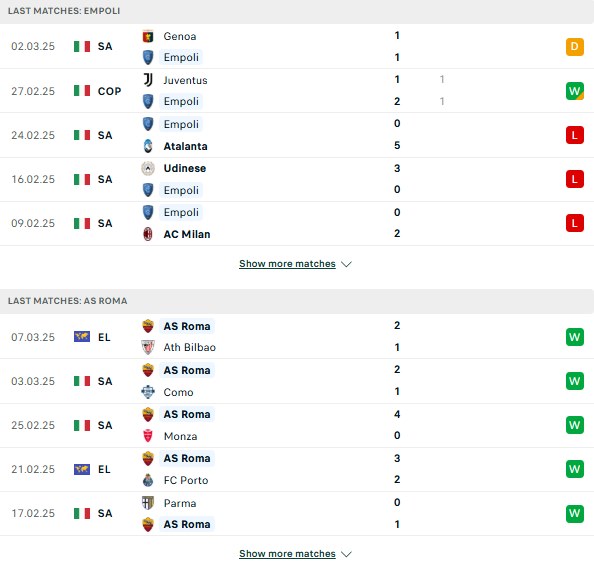Open the W badge for Juventus vs Empoli

(x=575, y=91)
